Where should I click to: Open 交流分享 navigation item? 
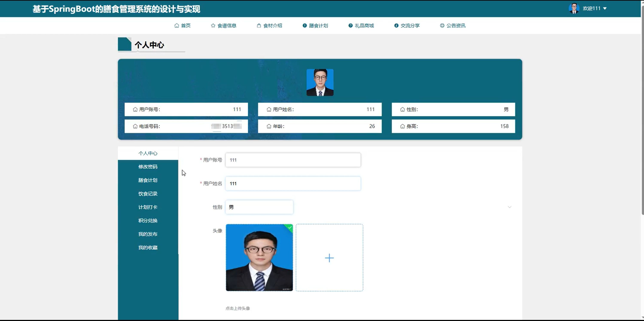407,26
